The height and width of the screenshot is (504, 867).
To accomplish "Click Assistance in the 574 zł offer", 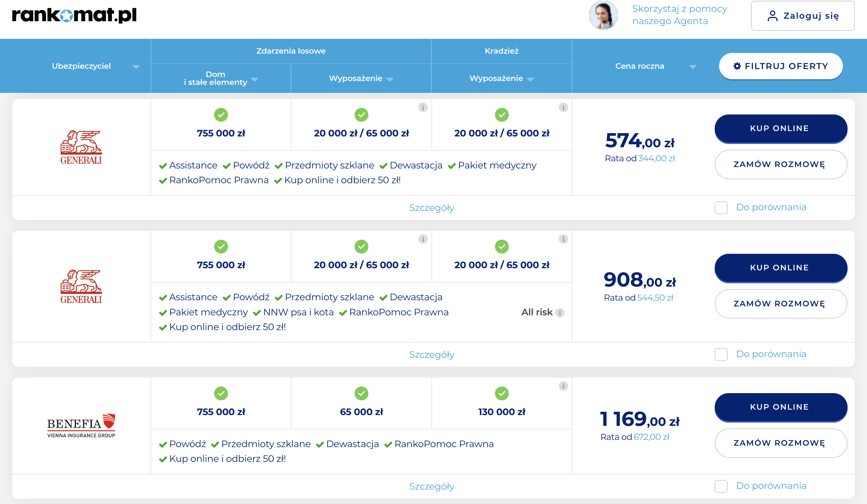I will point(193,165).
